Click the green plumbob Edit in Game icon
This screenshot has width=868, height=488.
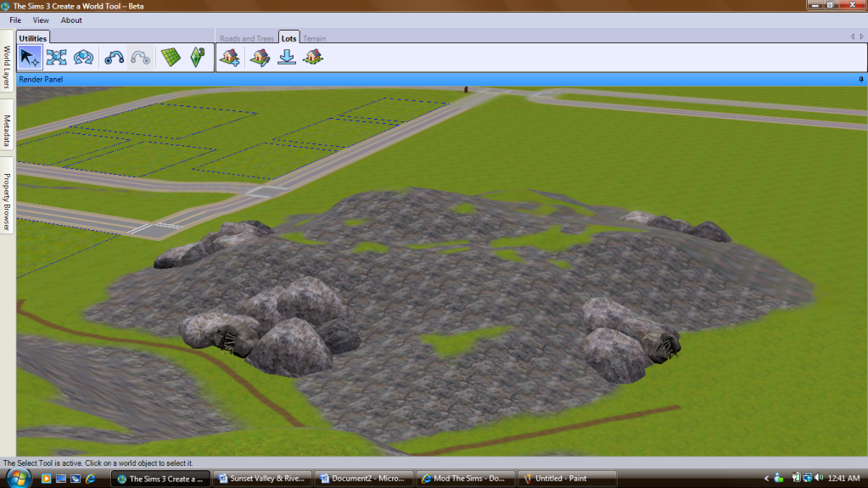(x=198, y=58)
